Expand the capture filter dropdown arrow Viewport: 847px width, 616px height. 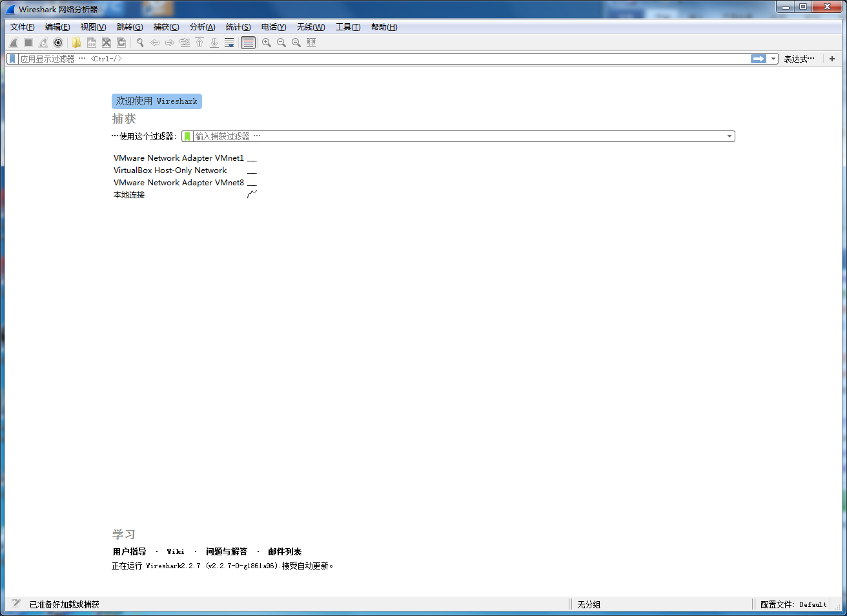[730, 136]
